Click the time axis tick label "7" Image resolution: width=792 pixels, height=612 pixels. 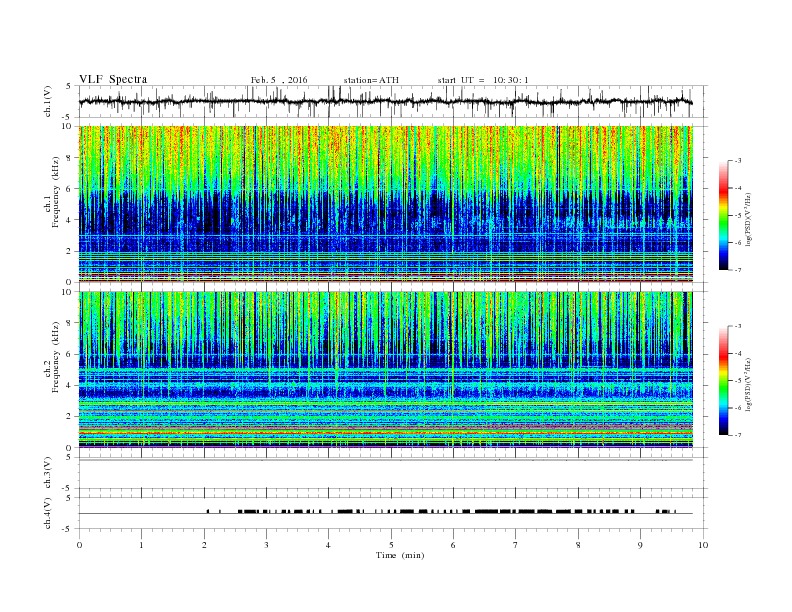[516, 545]
